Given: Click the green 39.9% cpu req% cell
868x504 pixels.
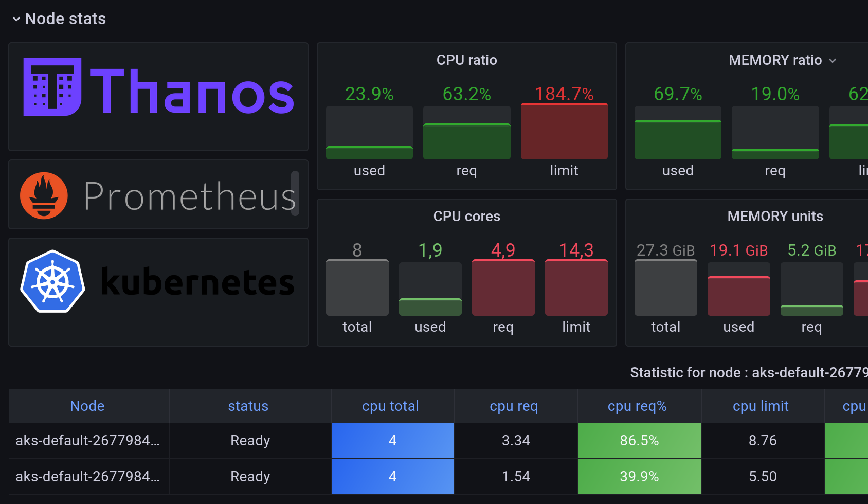Looking at the screenshot, I should [x=639, y=476].
